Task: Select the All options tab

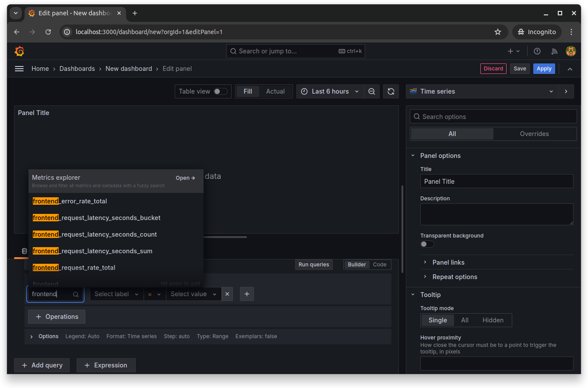Action: [452, 134]
